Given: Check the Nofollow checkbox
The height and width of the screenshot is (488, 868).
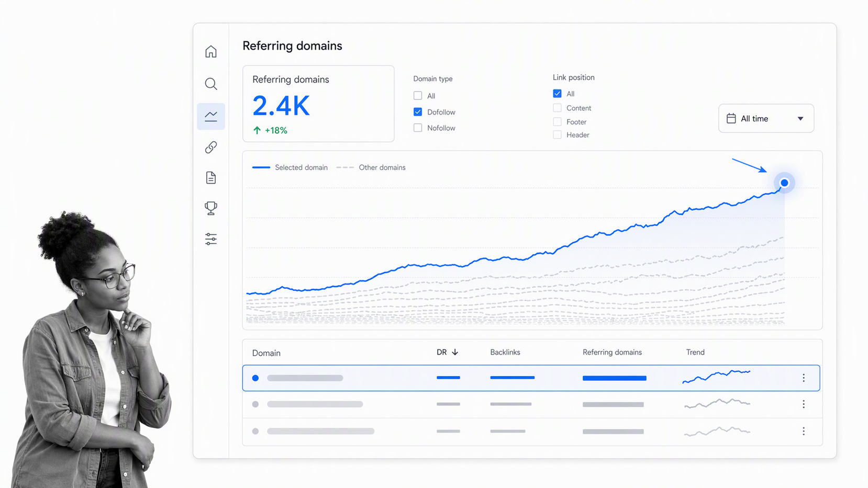Looking at the screenshot, I should 418,128.
